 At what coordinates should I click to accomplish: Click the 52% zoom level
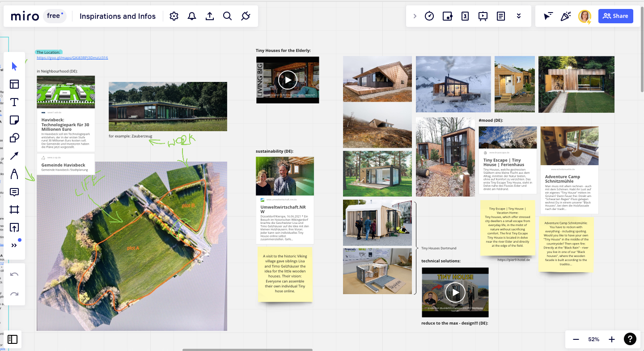594,339
